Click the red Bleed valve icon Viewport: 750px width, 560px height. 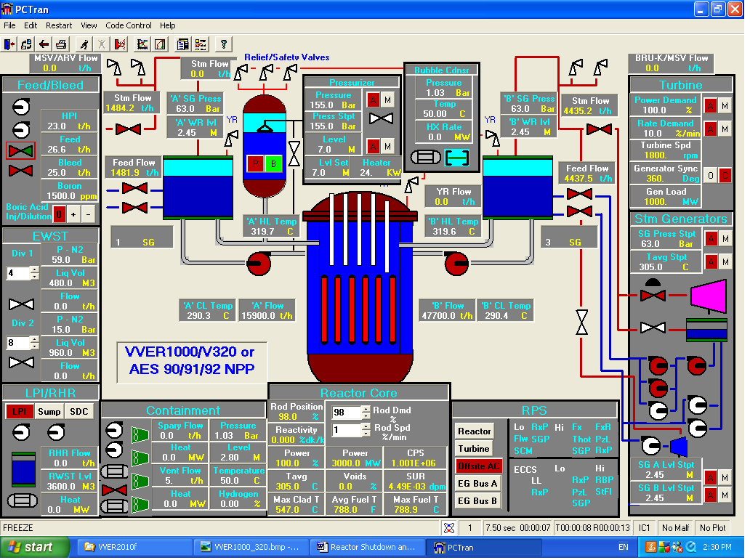(20, 171)
